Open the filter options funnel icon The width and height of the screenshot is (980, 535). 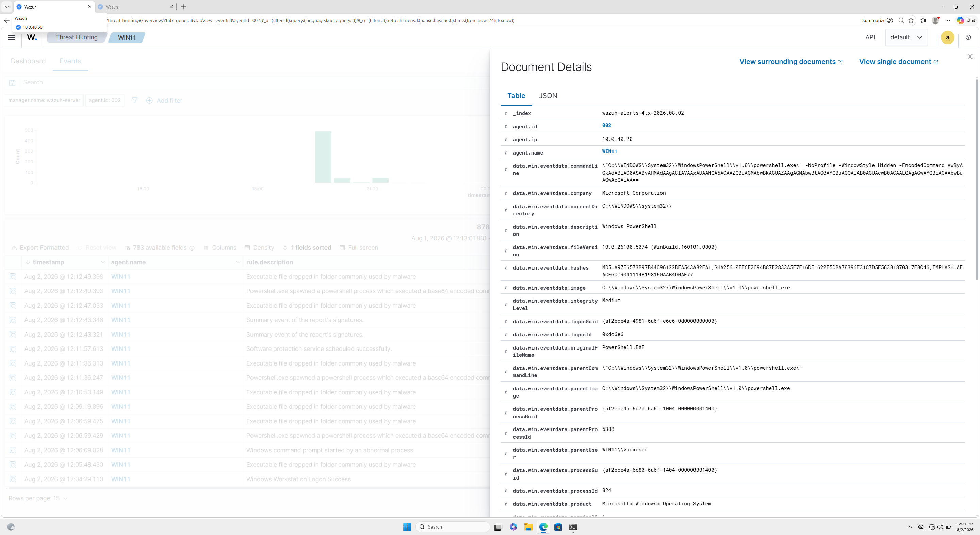(x=135, y=100)
